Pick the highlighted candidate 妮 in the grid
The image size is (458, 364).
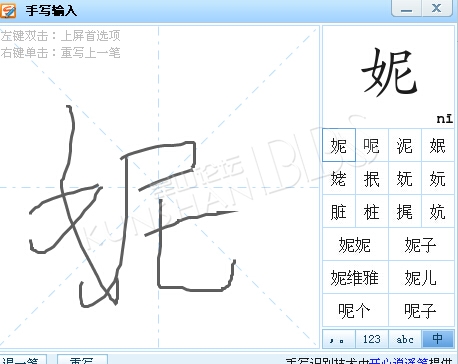[x=339, y=145]
